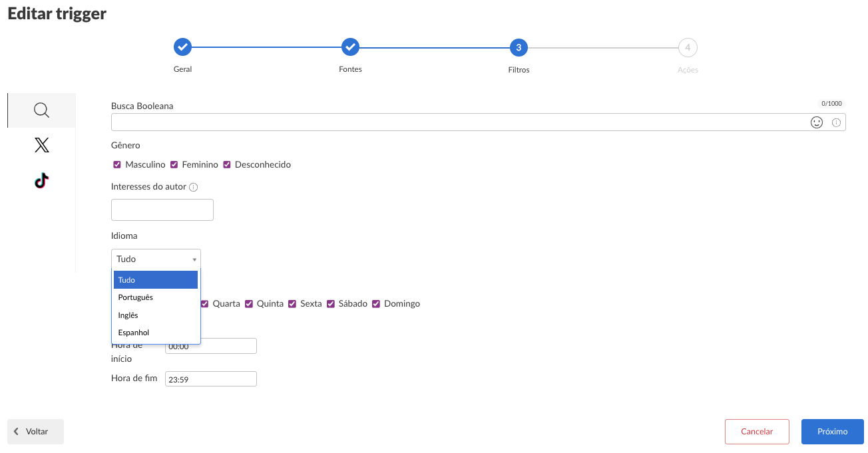Screen dimensions: 868x453
Task: Toggle the Desconhecido gender checkbox
Action: [x=227, y=164]
